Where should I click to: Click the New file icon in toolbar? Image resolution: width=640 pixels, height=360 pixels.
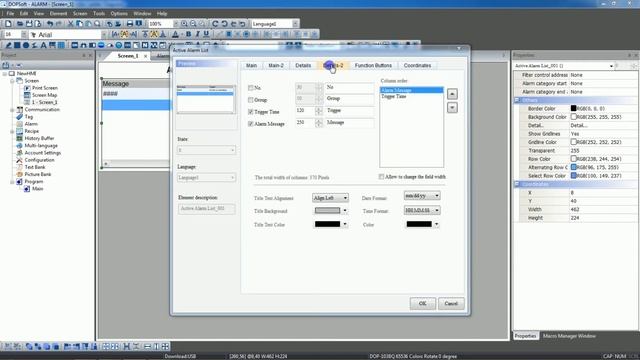(8, 24)
